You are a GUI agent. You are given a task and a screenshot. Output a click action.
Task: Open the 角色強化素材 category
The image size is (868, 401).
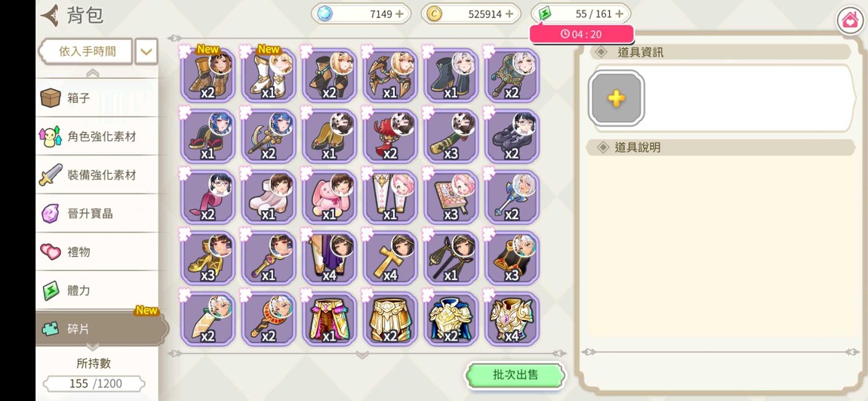click(x=97, y=136)
